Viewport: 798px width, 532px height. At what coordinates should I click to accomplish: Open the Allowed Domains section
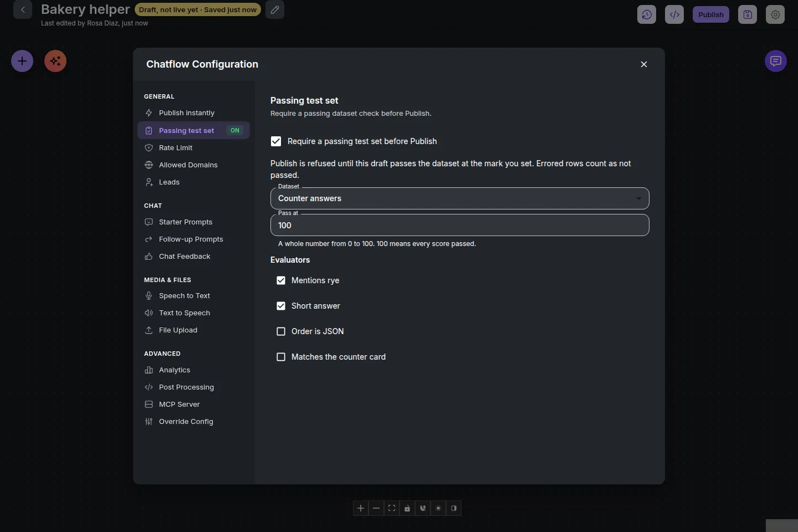pos(193,165)
